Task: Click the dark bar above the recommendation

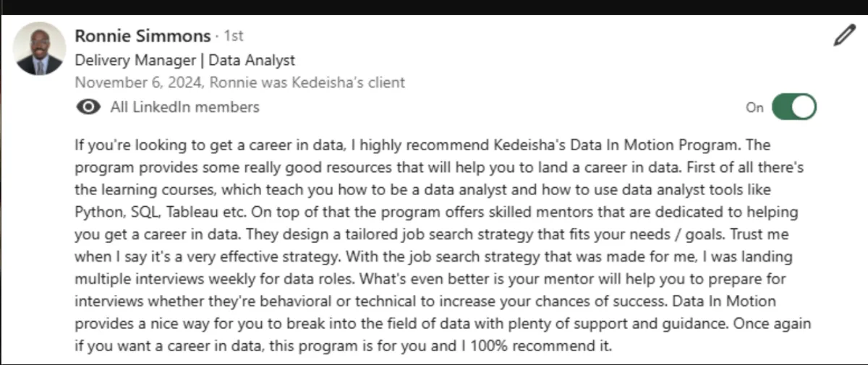Action: [x=434, y=7]
